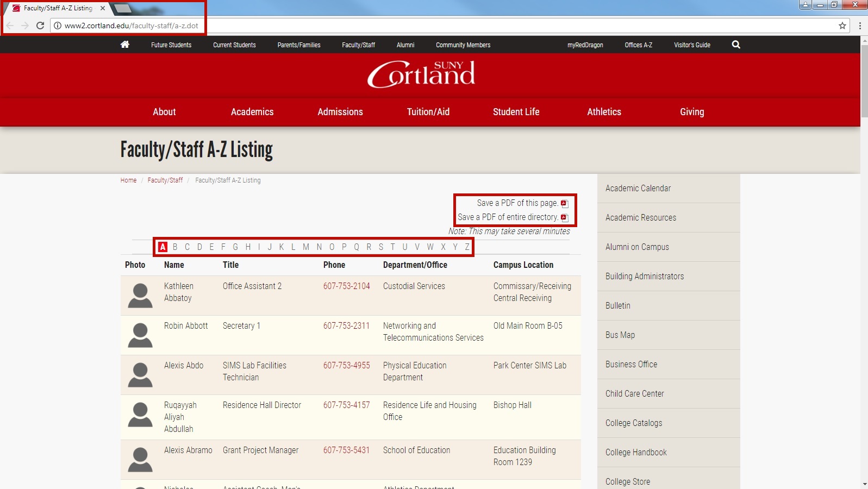Click Faculty/Staff in the breadcrumb

coord(165,180)
